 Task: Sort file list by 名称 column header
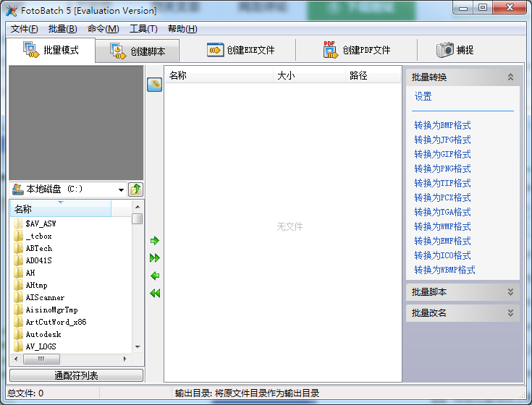(219, 75)
